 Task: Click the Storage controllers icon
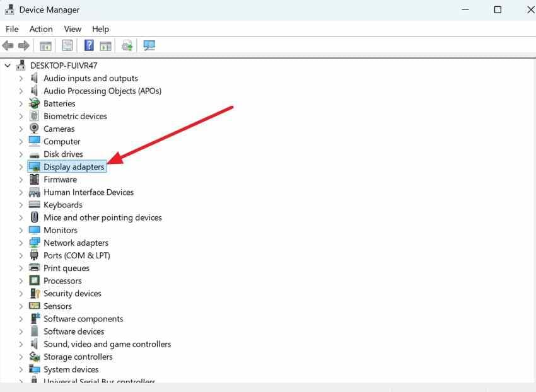point(35,357)
